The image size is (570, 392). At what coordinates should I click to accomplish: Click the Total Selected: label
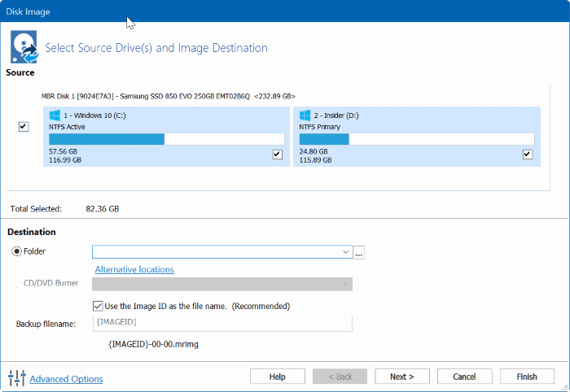[x=36, y=209]
